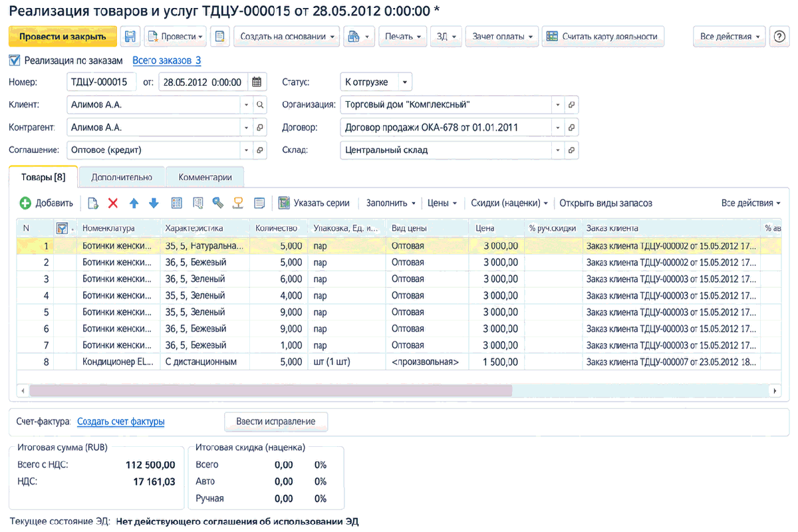The image size is (798, 532).
Task: Open the Указать серии tool
Action: tap(313, 203)
